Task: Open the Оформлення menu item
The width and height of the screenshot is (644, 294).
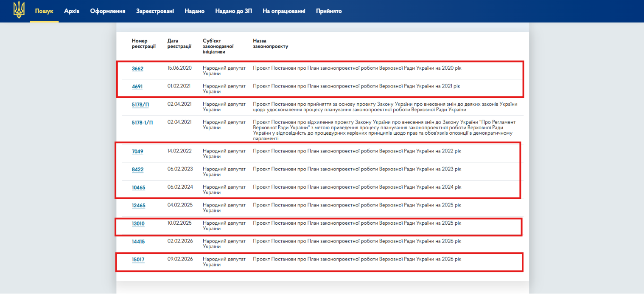Action: (x=108, y=11)
